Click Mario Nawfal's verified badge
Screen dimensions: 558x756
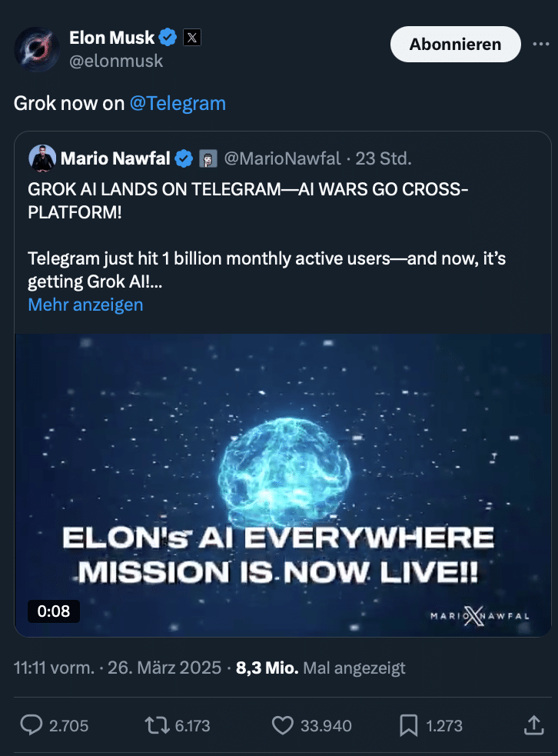(184, 159)
